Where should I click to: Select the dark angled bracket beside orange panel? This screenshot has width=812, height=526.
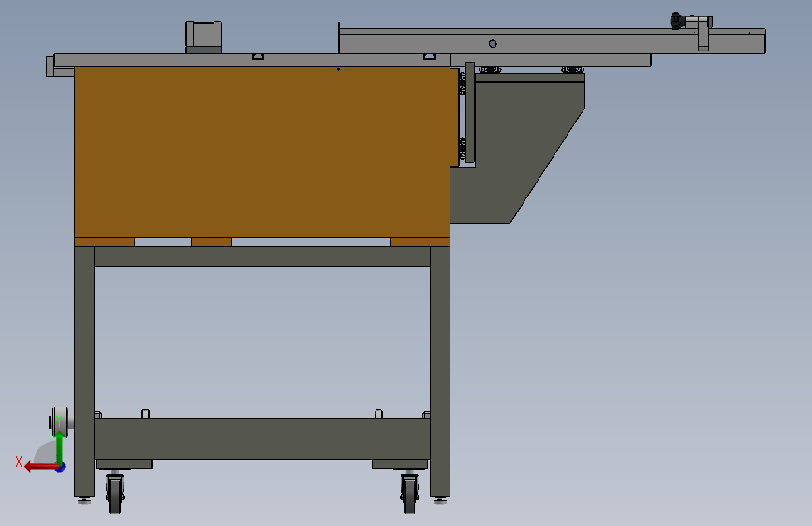coord(518,150)
